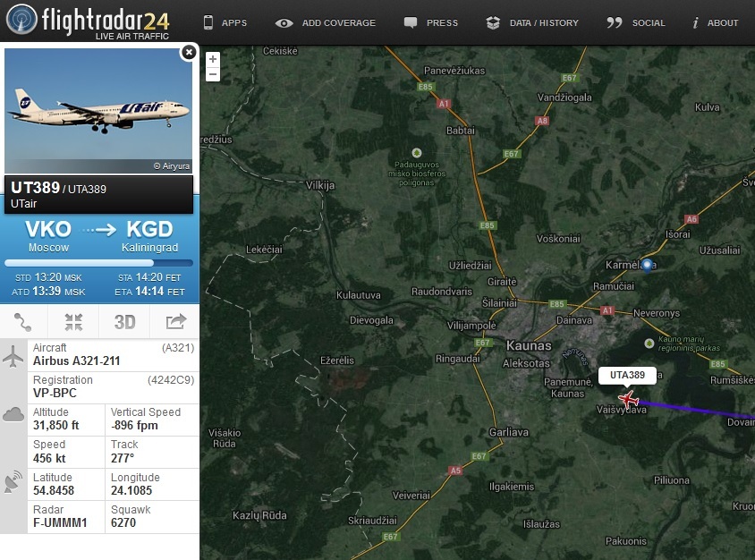Click the UTA389 callsign label on the map

point(627,375)
